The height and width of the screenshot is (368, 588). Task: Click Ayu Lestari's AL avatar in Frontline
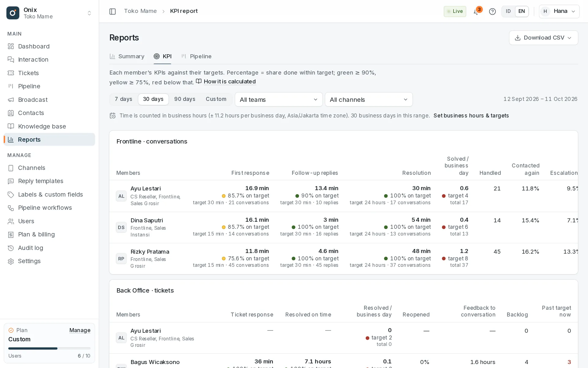coord(121,196)
